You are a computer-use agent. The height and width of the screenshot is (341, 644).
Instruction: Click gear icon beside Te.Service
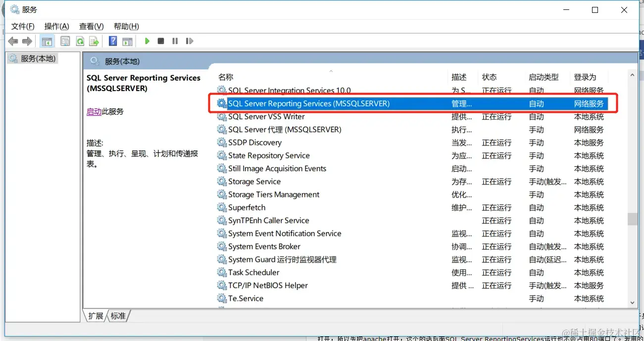[x=222, y=298]
